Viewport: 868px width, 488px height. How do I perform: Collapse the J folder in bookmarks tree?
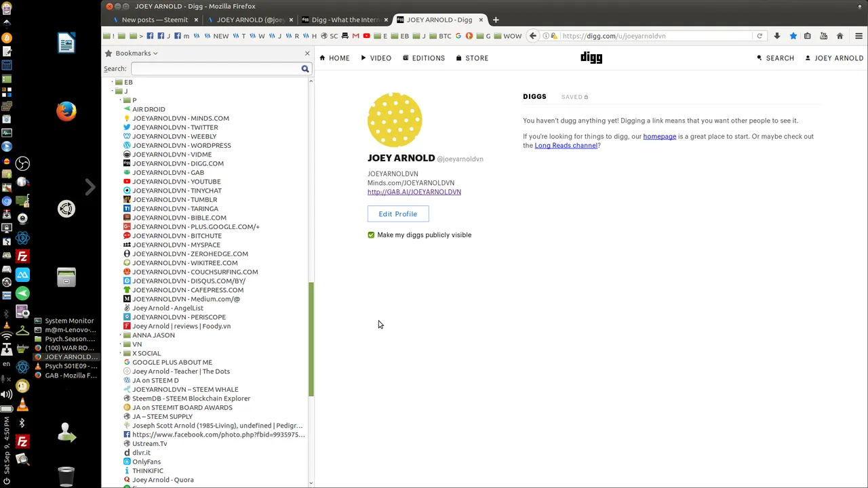[113, 91]
